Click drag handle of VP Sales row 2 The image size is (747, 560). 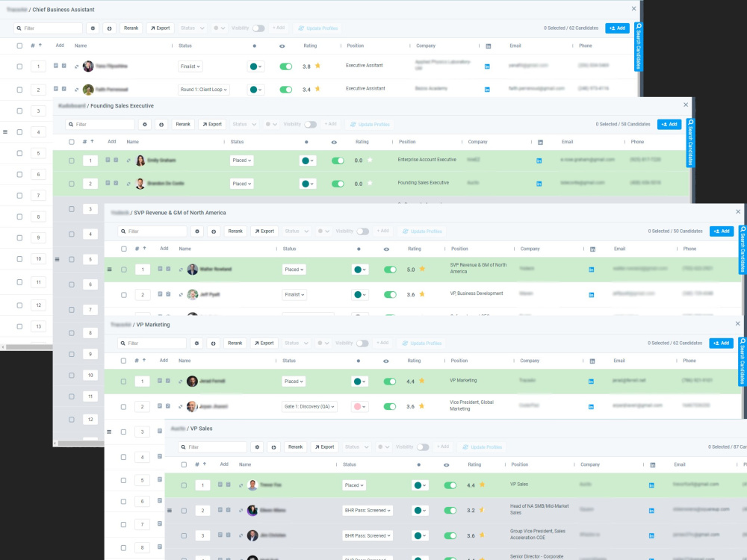[x=170, y=511]
